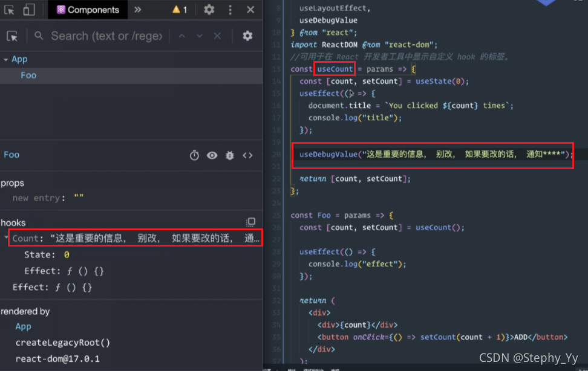Close the DevTools panel
This screenshot has height=371, width=588.
pos(250,10)
